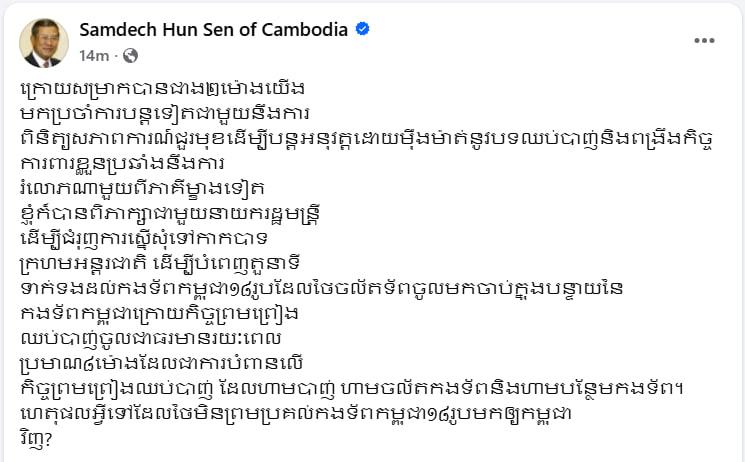The image size is (745, 462).
Task: Click post line starting with 'ក្រោយសម្រាក'
Action: pos(162,89)
